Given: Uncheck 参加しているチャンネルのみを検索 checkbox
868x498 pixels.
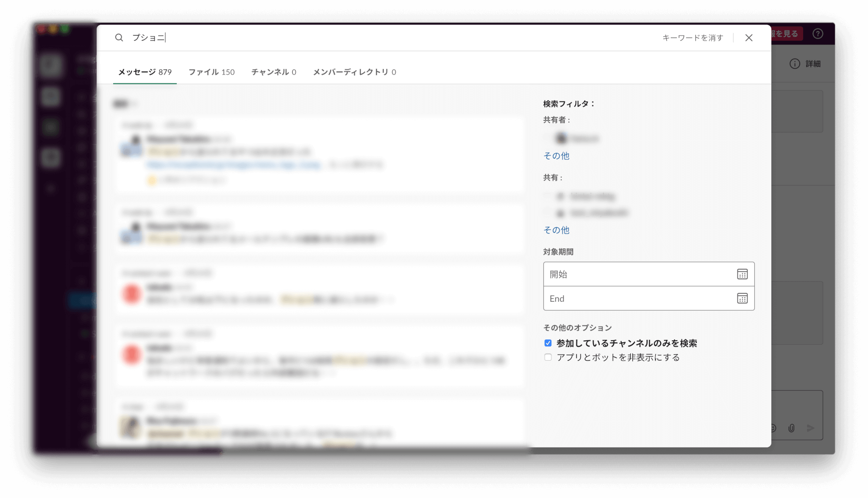Looking at the screenshot, I should 548,343.
